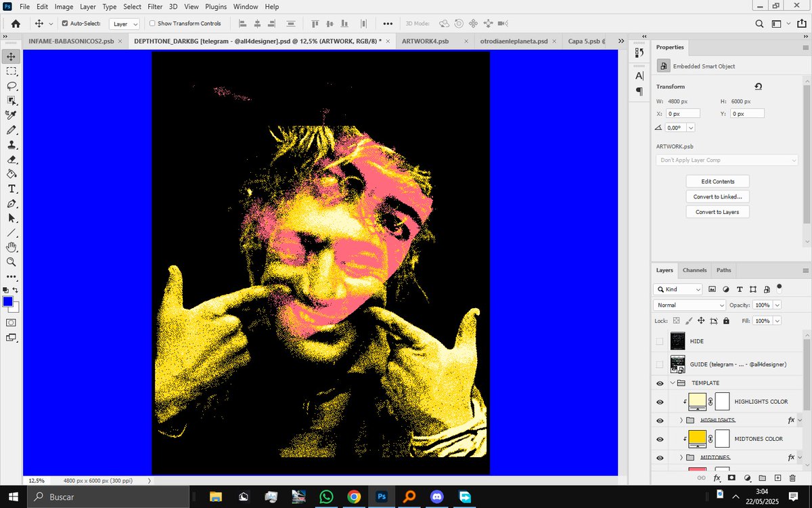Create a new layer icon

[x=777, y=478]
